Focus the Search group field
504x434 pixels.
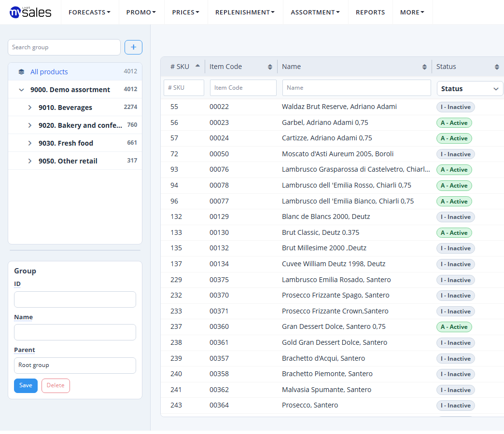click(x=64, y=47)
